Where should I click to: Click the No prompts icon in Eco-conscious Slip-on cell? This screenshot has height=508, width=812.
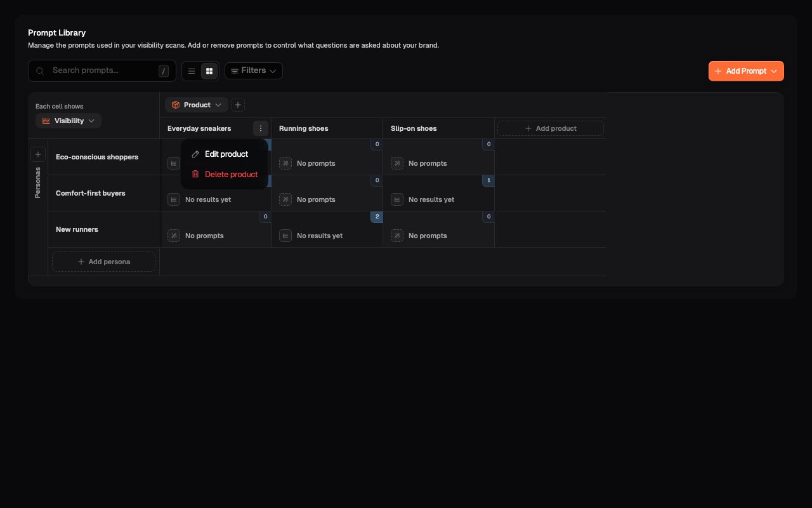tap(397, 163)
